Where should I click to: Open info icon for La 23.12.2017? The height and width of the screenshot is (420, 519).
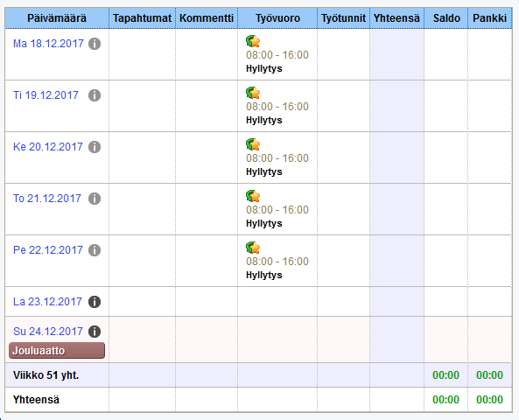pos(95,302)
